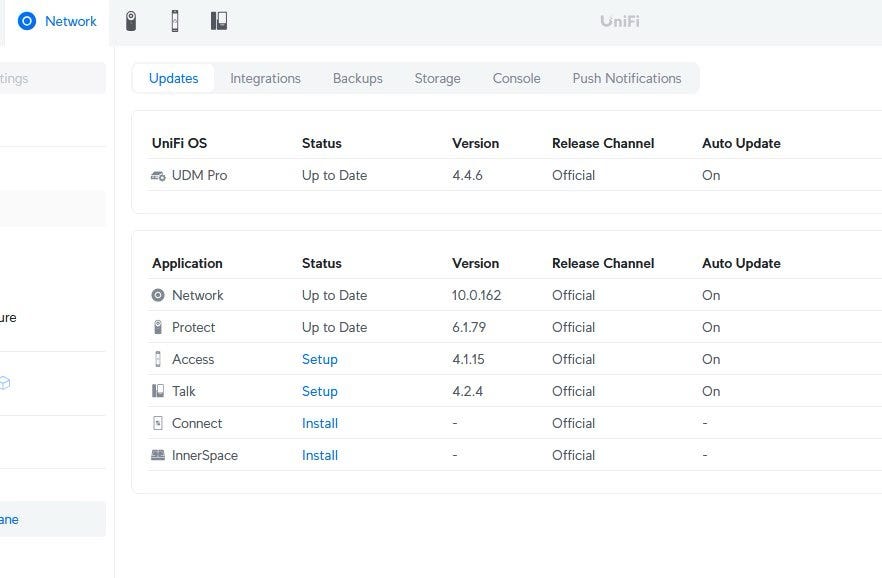Install the Connect application

[320, 424]
